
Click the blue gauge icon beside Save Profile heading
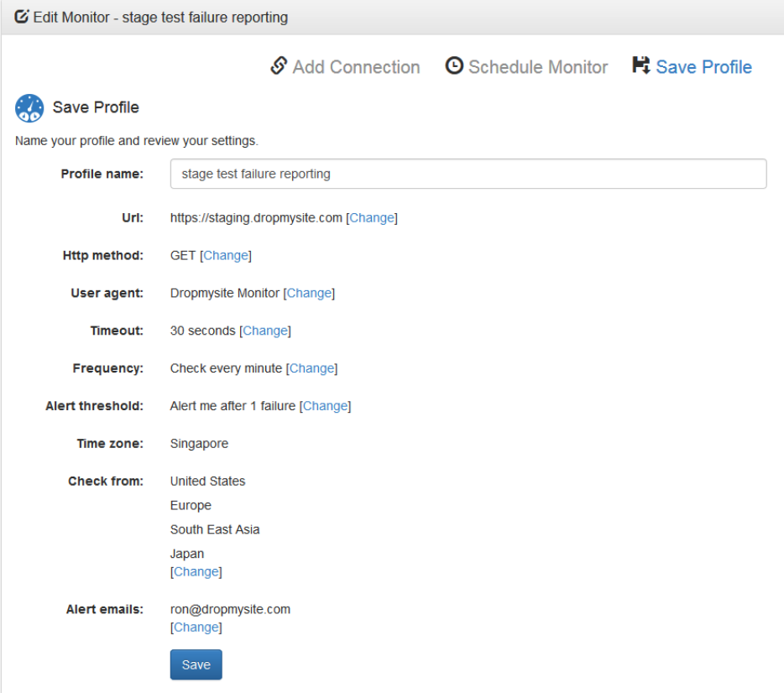point(29,108)
